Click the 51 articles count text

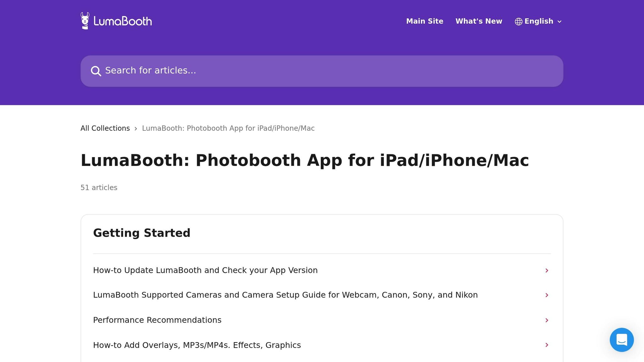coord(99,188)
